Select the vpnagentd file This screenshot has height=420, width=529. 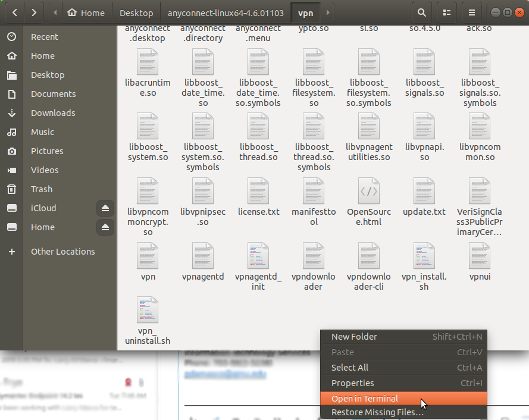(x=203, y=262)
